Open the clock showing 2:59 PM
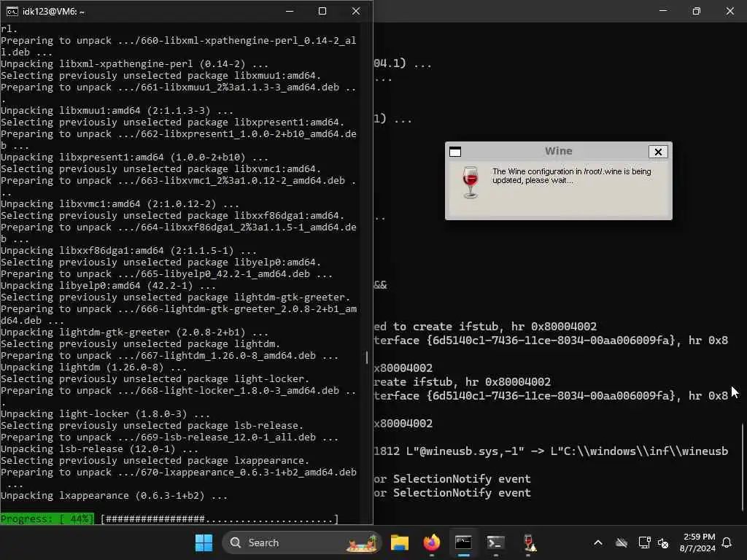This screenshot has width=747, height=560. (697, 542)
